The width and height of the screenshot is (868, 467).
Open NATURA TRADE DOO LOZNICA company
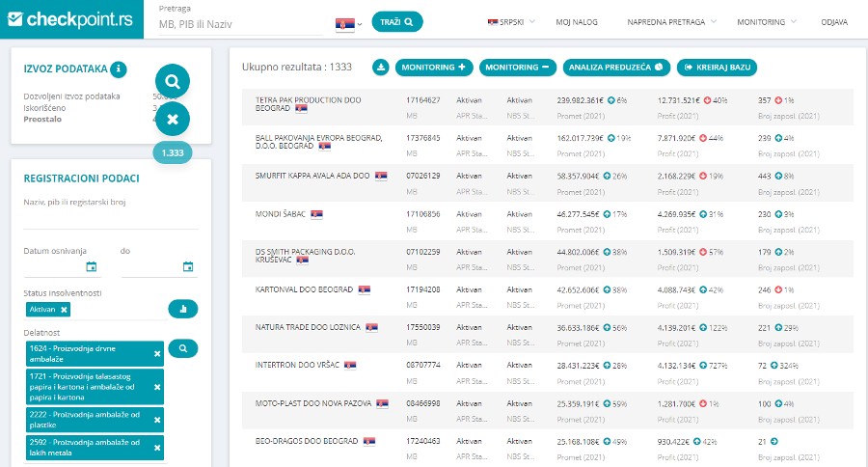[308, 327]
